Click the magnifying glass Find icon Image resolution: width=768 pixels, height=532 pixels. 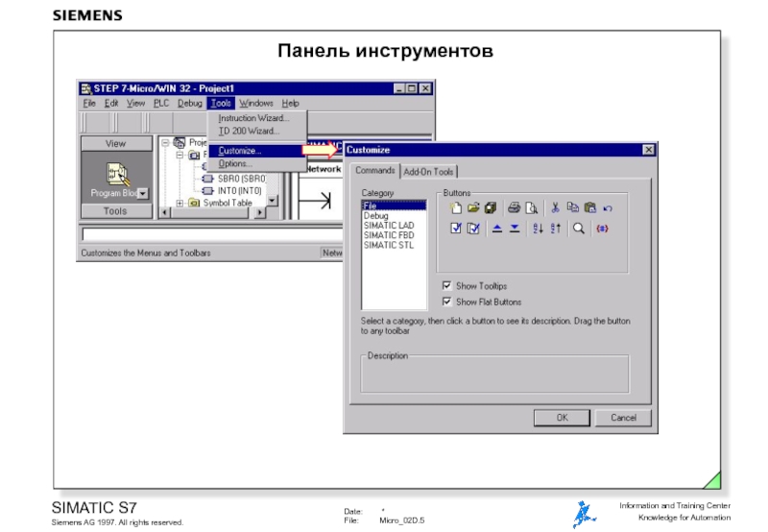pos(579,229)
